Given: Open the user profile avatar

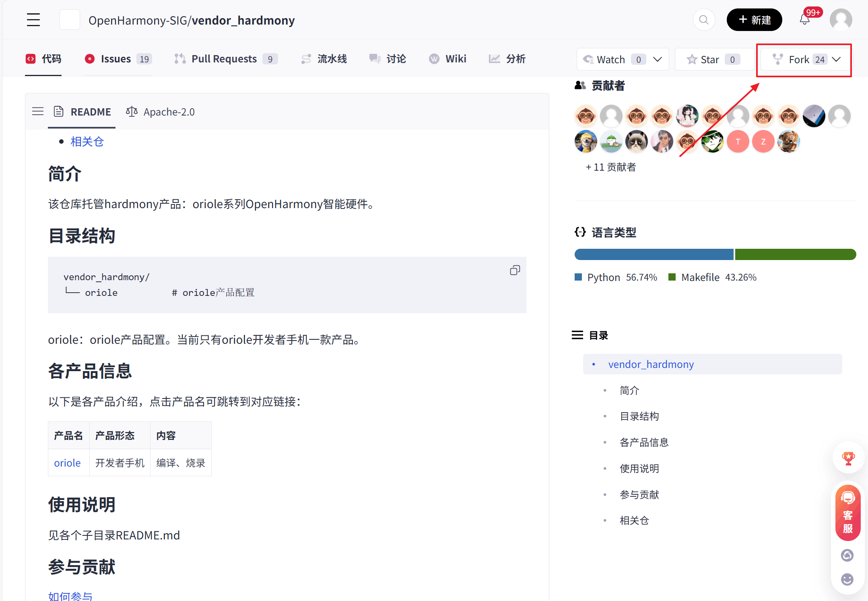Looking at the screenshot, I should pyautogui.click(x=841, y=20).
